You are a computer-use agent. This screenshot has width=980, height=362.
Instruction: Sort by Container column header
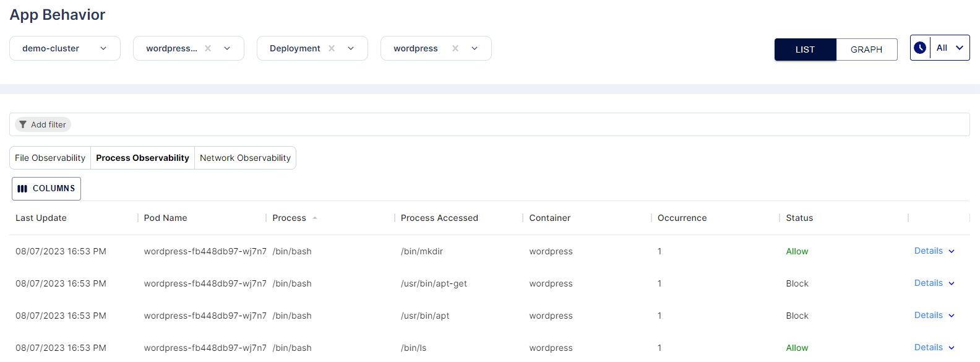point(549,218)
